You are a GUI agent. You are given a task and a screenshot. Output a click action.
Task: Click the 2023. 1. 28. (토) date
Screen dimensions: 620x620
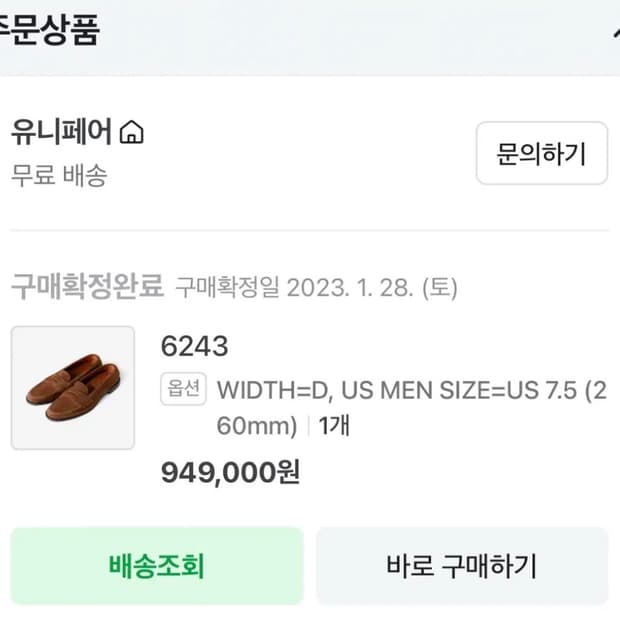coord(372,288)
